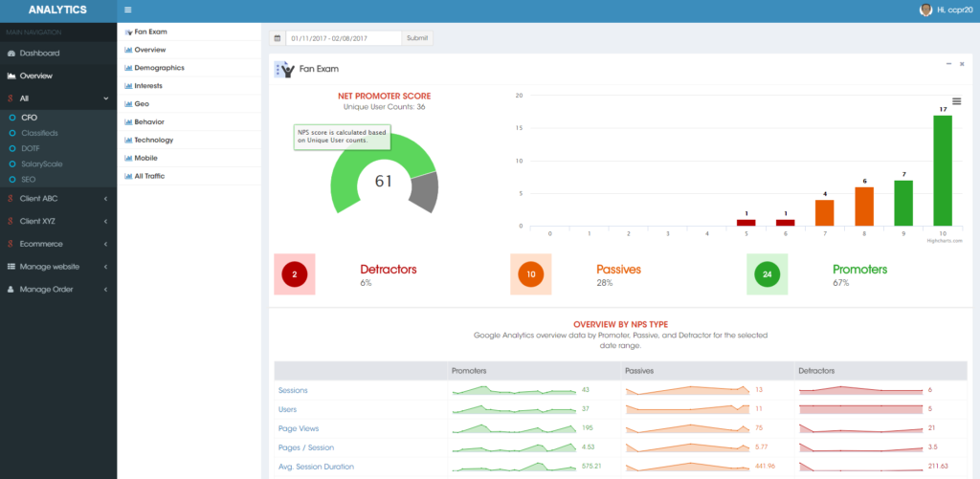Click the Highcharts.com credit link
The width and height of the screenshot is (980, 479).
point(944,240)
